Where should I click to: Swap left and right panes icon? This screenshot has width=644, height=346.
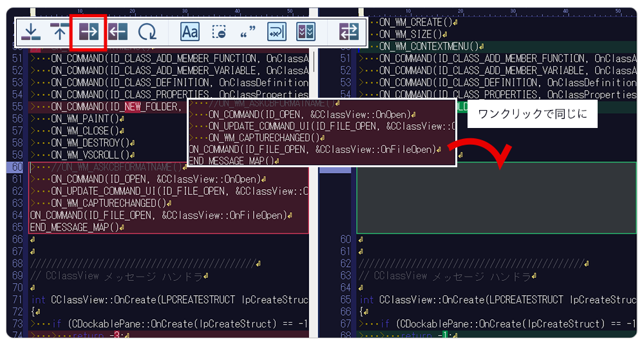click(x=348, y=32)
